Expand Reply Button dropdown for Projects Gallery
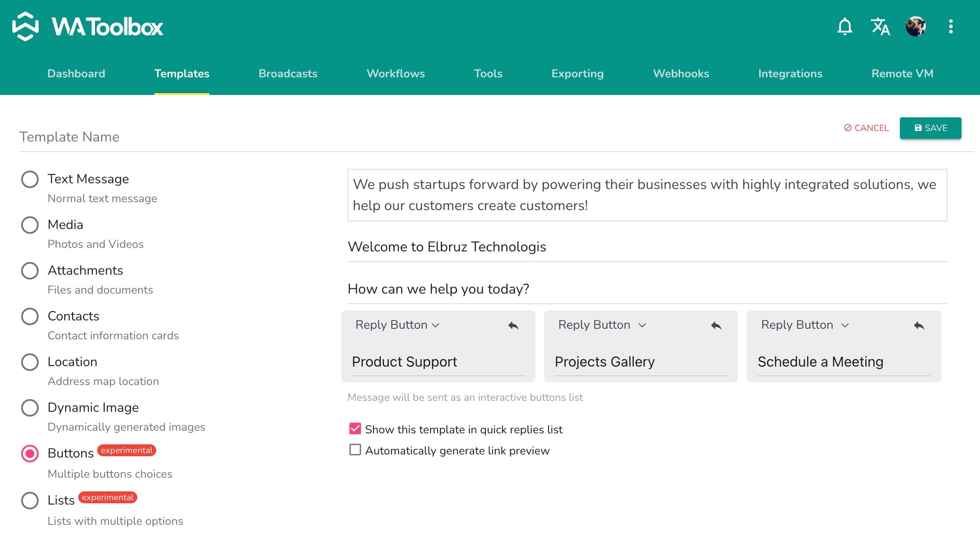Screen dimensions: 980x545 [601, 325]
